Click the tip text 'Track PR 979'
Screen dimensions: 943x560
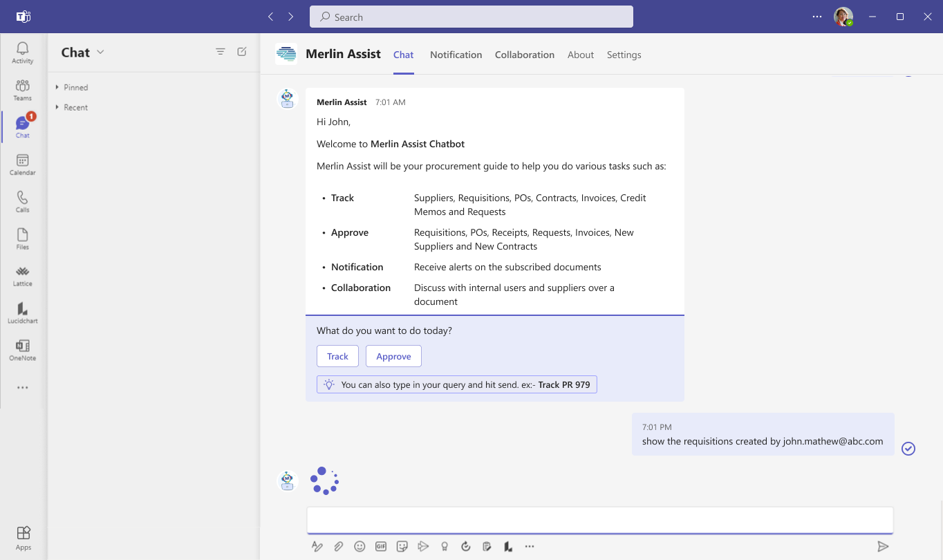(564, 384)
